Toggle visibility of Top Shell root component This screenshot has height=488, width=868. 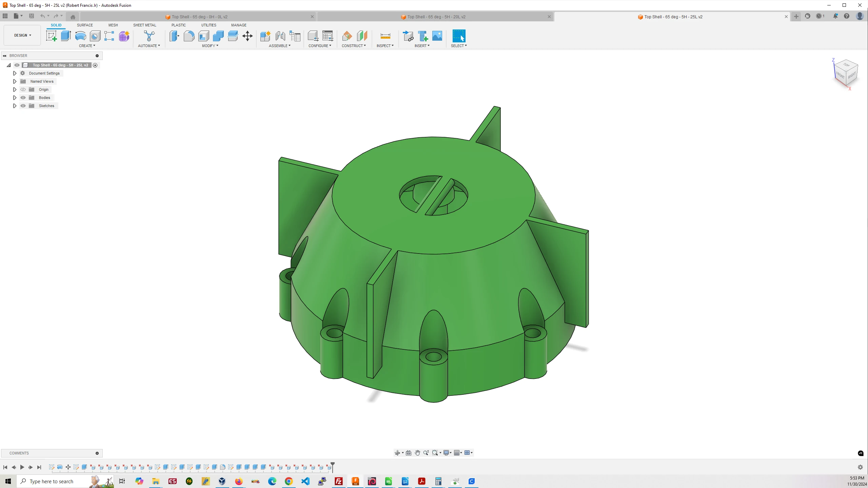tap(17, 65)
